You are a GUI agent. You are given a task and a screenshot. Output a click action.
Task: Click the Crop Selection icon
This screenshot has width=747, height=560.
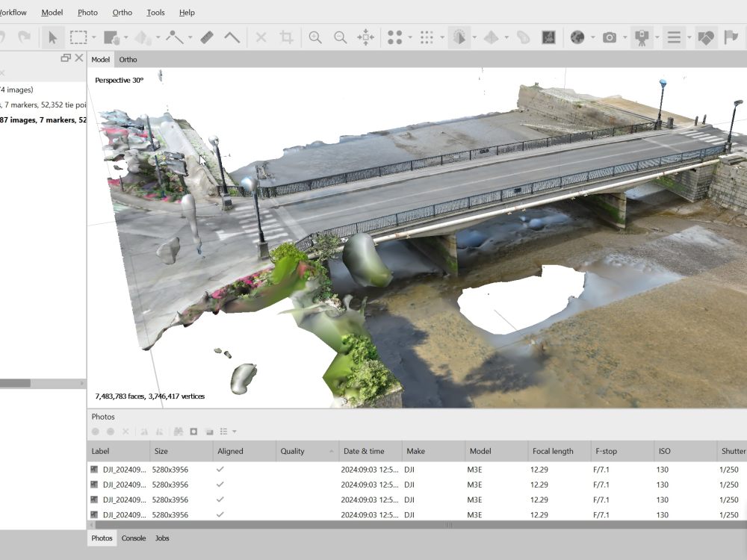pyautogui.click(x=286, y=37)
